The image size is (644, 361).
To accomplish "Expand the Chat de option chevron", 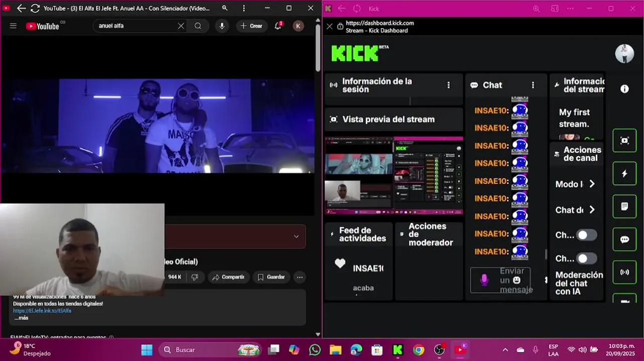I will 592,210.
